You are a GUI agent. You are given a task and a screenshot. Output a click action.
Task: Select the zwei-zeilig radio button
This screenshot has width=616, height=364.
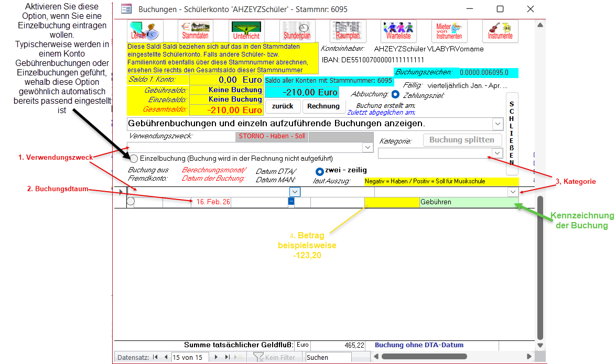[x=320, y=171]
